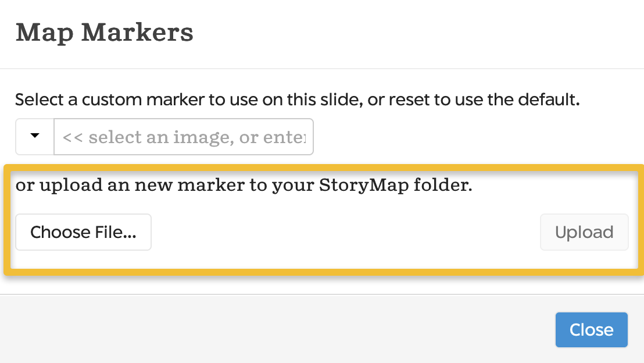Image resolution: width=644 pixels, height=363 pixels.
Task: Click the downward caret beside the image field
Action: [34, 137]
